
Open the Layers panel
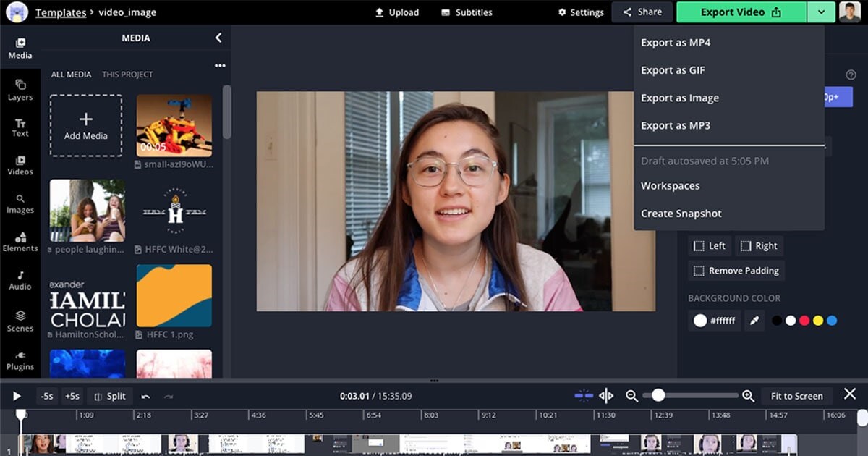pyautogui.click(x=20, y=90)
